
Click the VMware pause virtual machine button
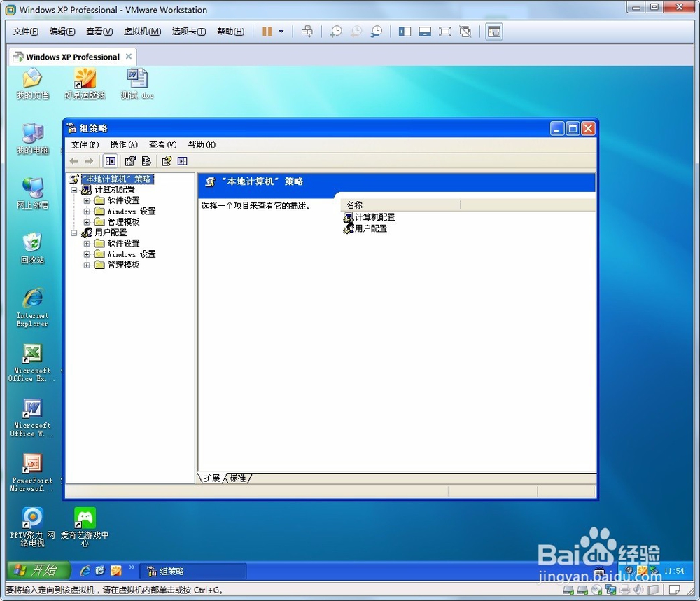267,32
